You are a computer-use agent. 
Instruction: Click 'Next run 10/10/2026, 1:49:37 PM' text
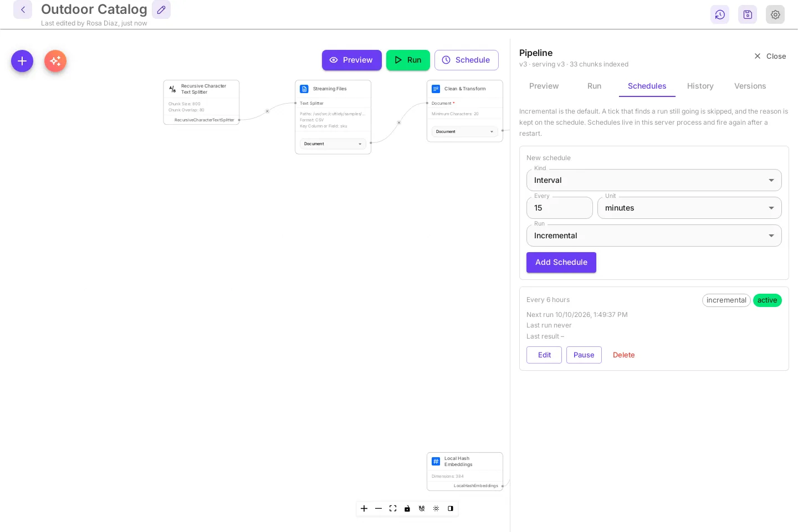click(577, 314)
